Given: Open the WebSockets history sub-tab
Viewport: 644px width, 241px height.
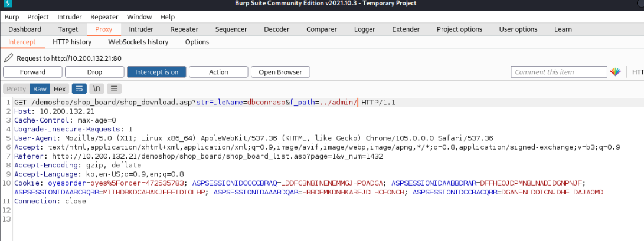Looking at the screenshot, I should (138, 42).
